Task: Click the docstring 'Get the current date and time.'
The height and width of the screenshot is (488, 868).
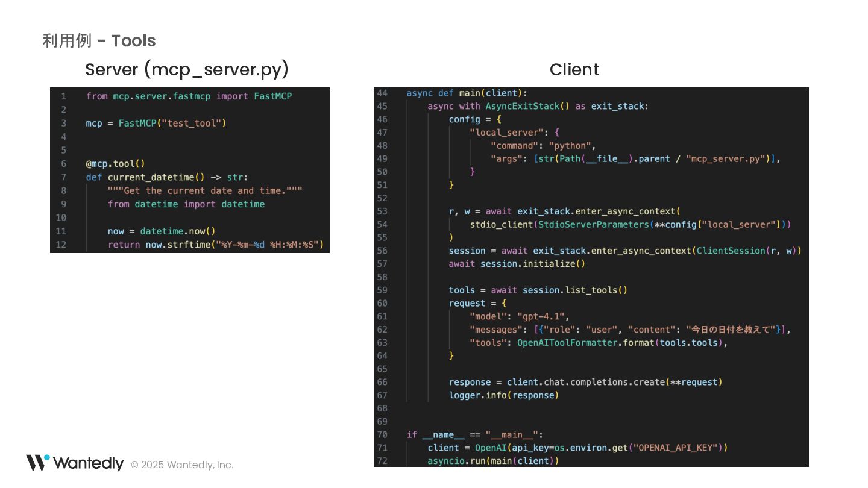Action: (205, 191)
